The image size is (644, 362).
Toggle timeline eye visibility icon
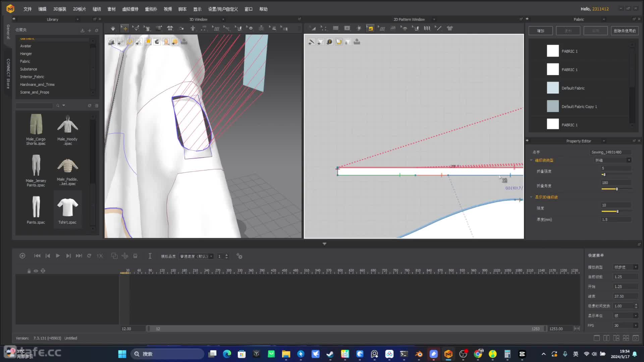coord(36,271)
